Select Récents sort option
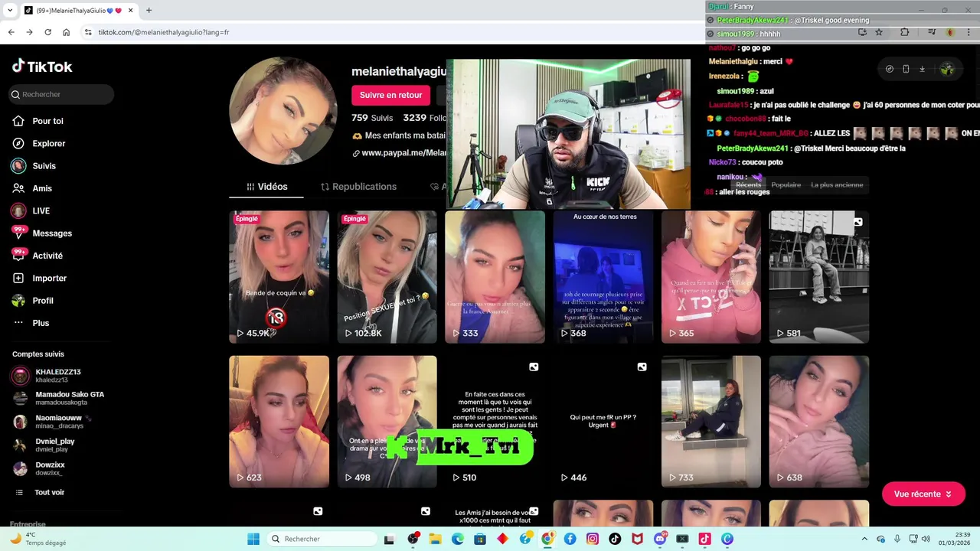Image resolution: width=980 pixels, height=551 pixels. (x=748, y=185)
